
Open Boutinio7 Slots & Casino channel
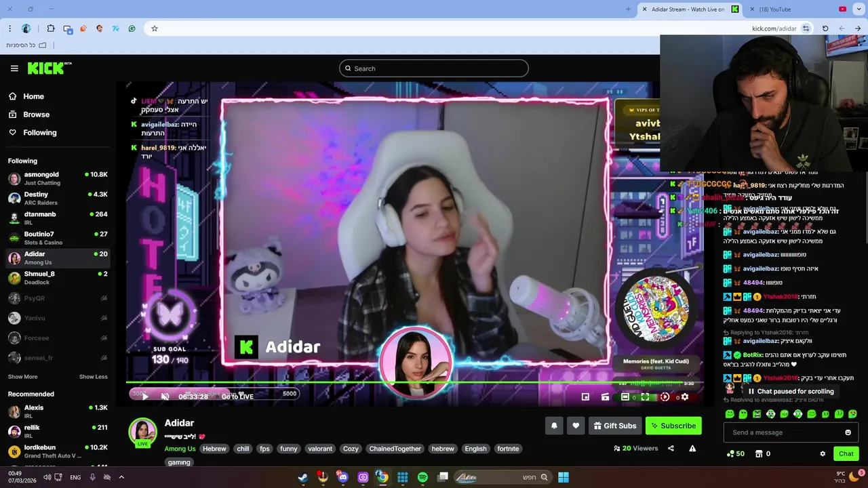pos(58,238)
